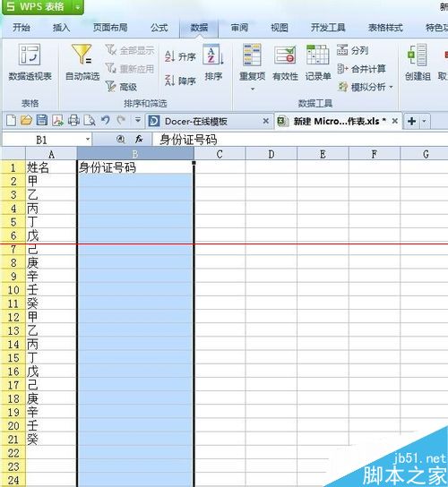Viewport: 448px width, 487px height.
Task: Select cell A1 containing 姓名
Action: 51,167
